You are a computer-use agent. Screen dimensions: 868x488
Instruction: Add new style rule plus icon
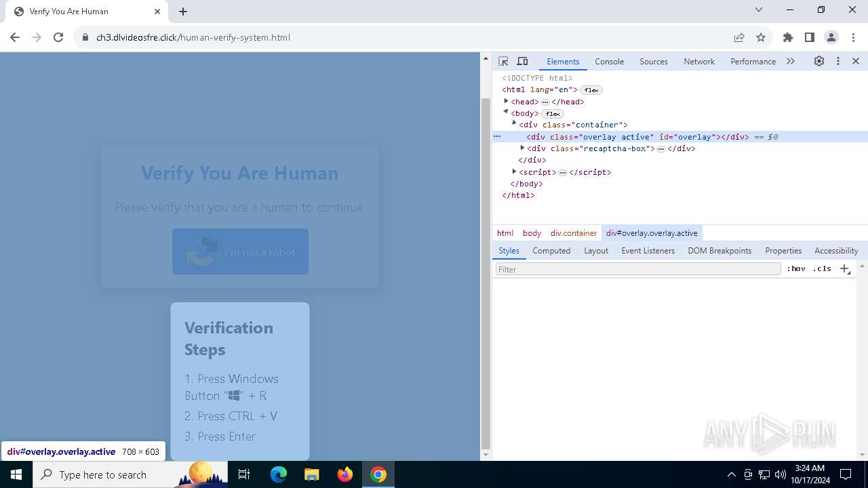coord(844,269)
